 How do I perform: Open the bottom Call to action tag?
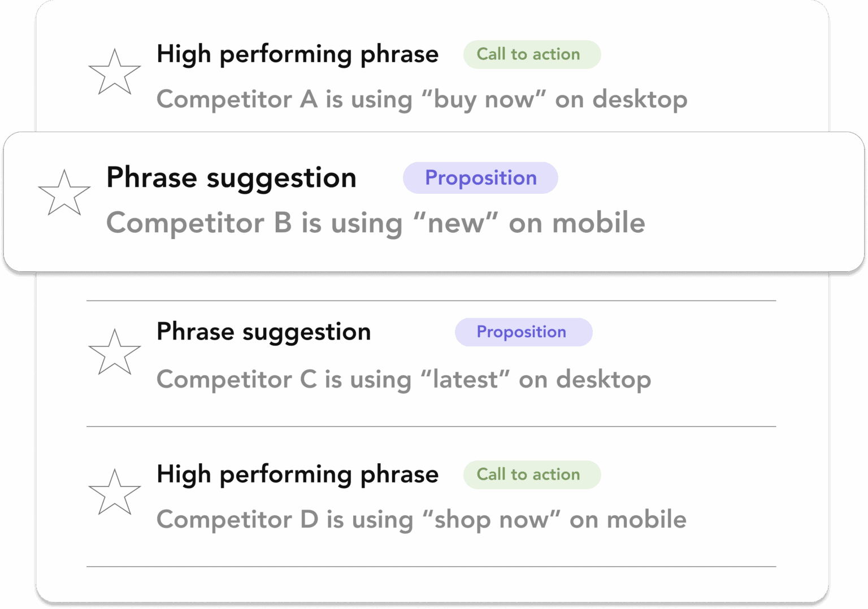tap(532, 475)
